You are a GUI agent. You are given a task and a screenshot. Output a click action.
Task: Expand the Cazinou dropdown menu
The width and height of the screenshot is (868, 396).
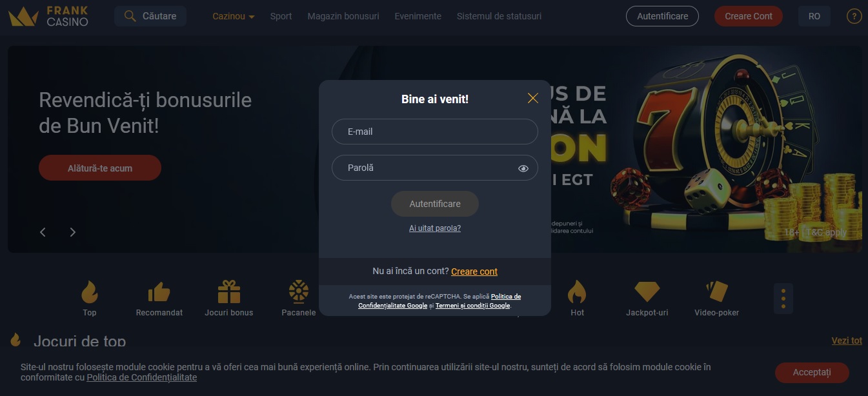(x=234, y=16)
